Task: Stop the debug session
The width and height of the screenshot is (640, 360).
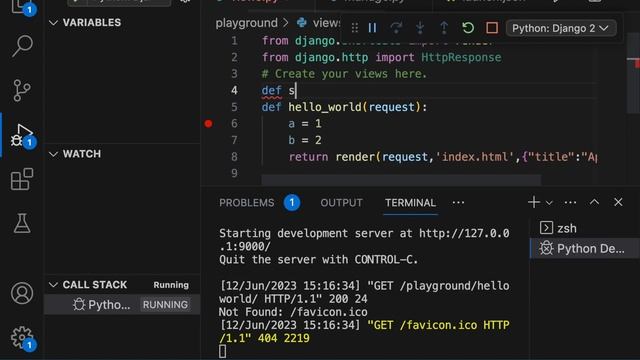Action: point(492,28)
